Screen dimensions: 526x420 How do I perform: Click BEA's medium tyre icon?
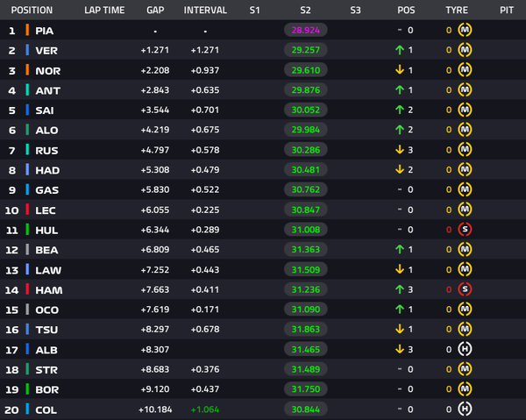coord(465,249)
